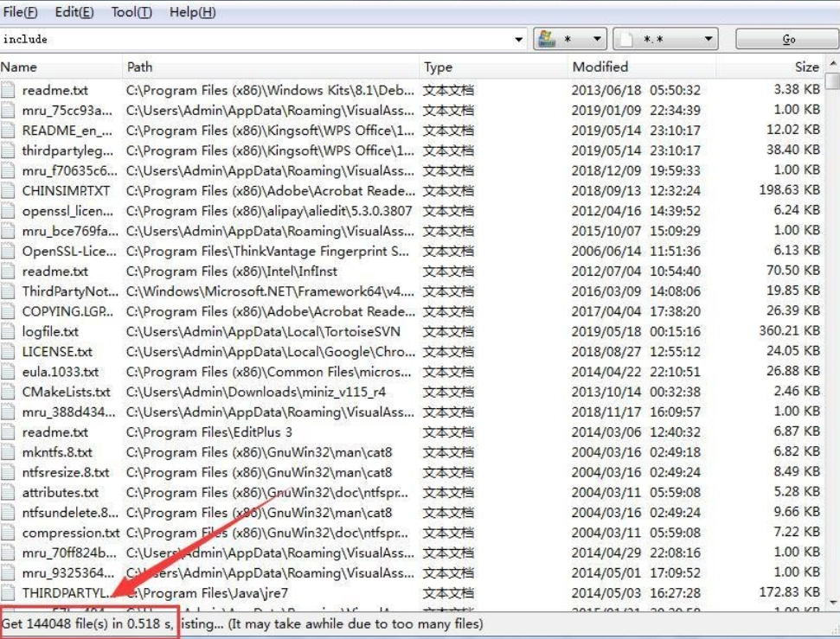
Task: Open the File menu
Action: pos(20,12)
